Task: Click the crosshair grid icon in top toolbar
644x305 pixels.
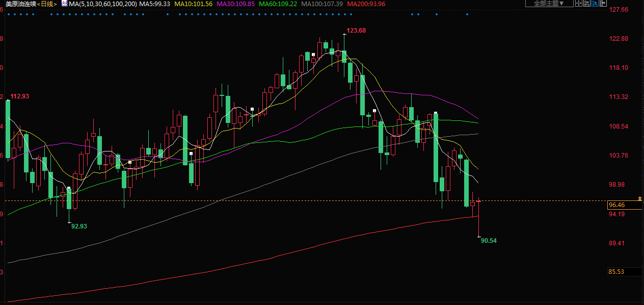Action: [578, 4]
